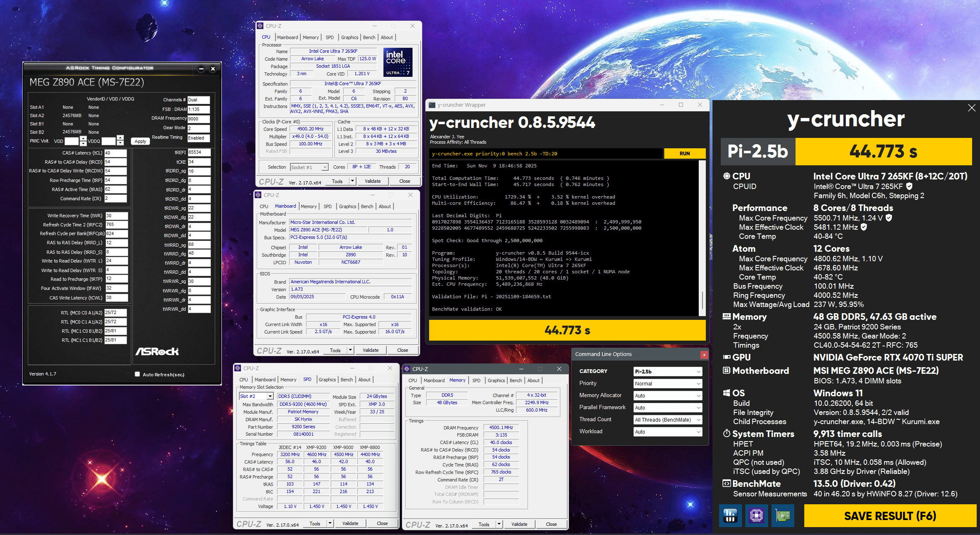Open HWiNFO from the BenchMate icon row
The image size is (980, 535).
point(730,515)
